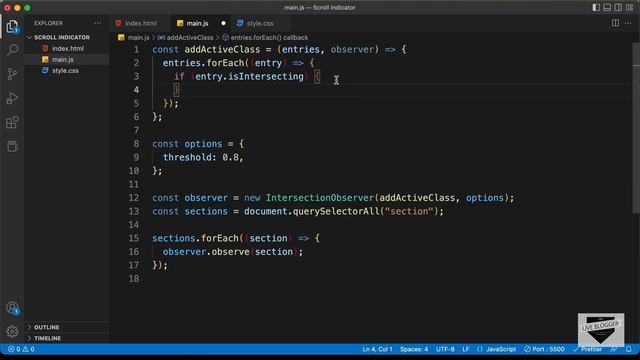Open the Search view in activity bar
The image size is (640, 360).
tap(12, 50)
